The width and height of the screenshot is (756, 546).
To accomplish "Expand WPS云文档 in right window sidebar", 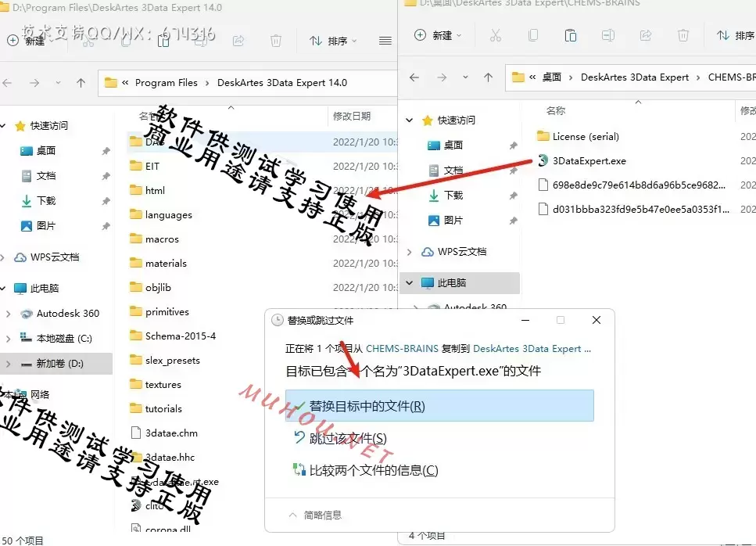I will point(410,251).
